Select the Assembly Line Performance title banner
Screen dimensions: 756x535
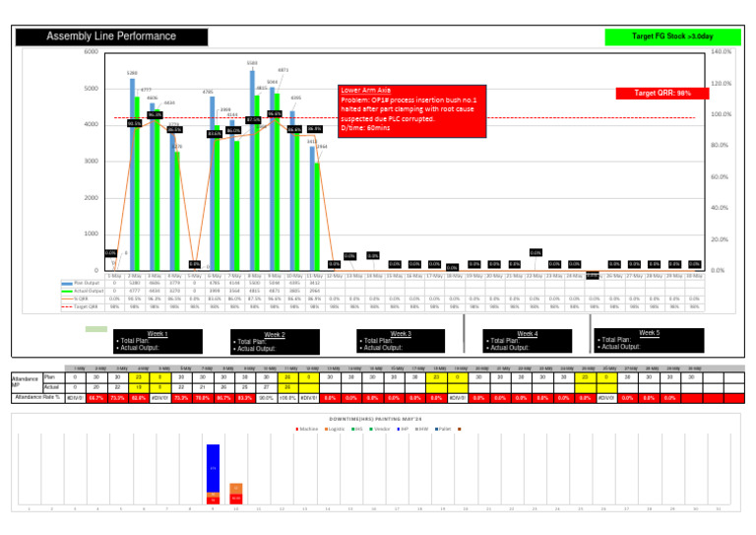click(111, 36)
